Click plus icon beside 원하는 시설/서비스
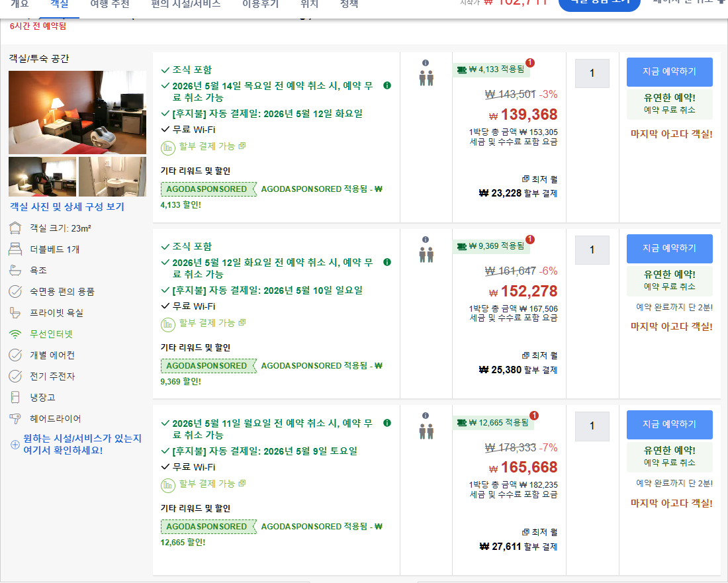 [15, 444]
